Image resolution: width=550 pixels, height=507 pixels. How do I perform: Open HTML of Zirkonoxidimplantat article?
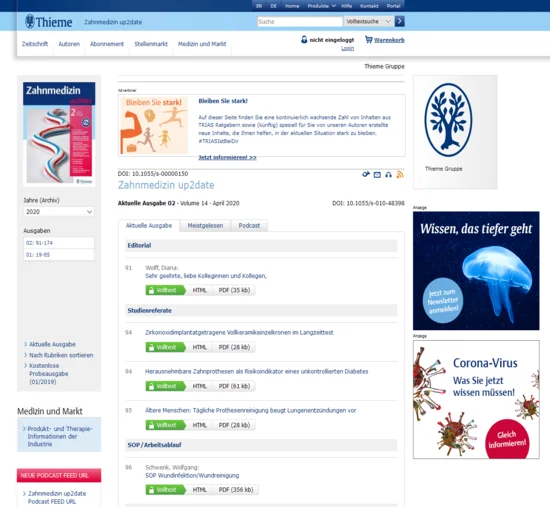tap(199, 347)
